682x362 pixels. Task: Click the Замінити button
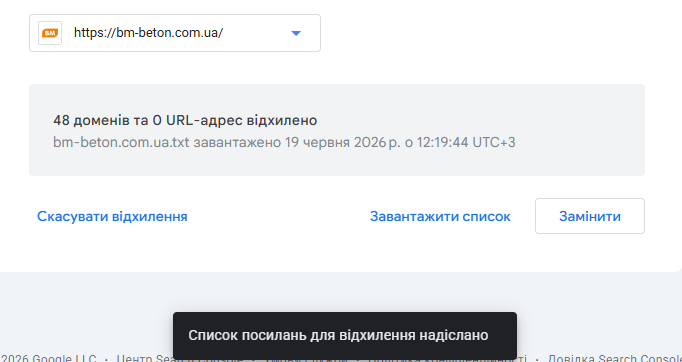[590, 216]
